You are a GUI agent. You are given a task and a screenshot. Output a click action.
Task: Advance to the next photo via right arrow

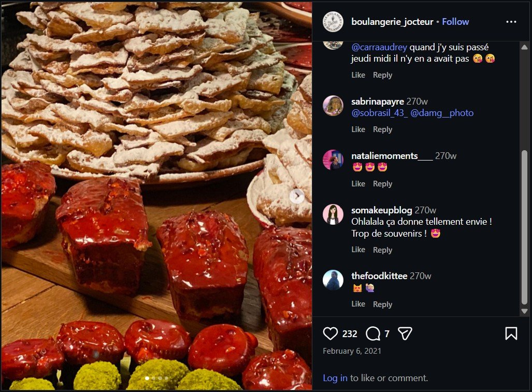(296, 196)
